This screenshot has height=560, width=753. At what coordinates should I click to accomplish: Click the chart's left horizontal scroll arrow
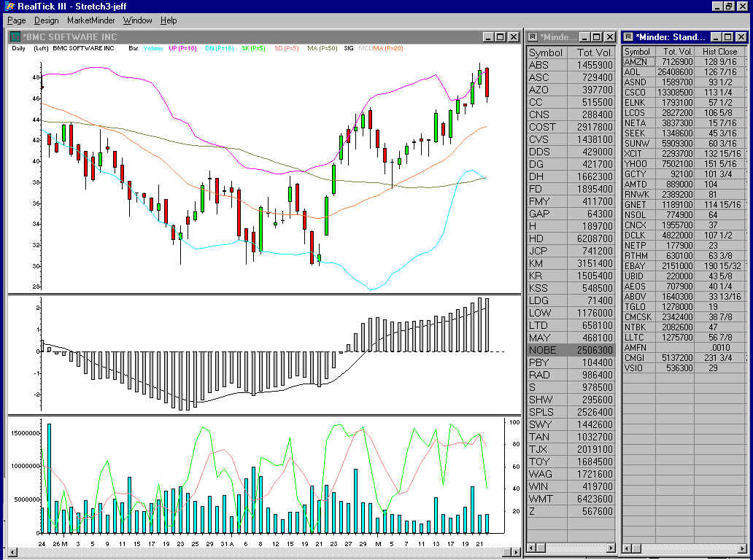[12, 552]
